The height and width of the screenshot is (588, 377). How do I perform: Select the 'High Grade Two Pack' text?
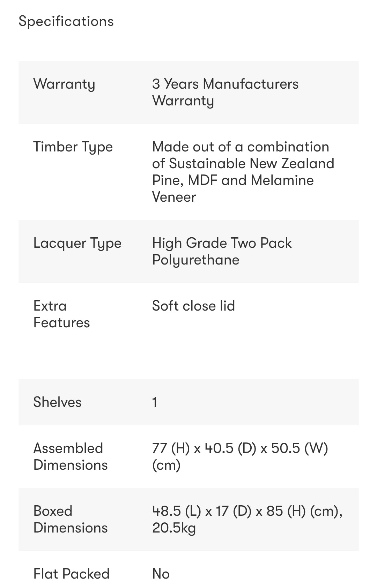click(x=222, y=243)
